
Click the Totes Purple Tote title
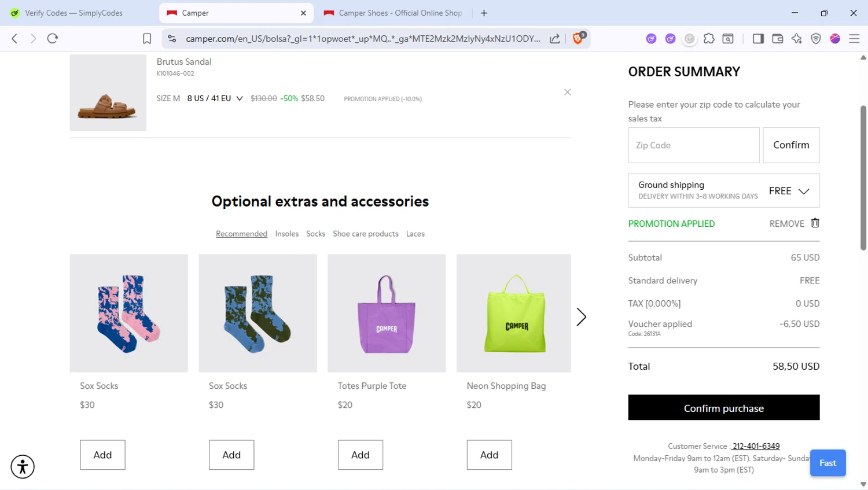coord(372,386)
